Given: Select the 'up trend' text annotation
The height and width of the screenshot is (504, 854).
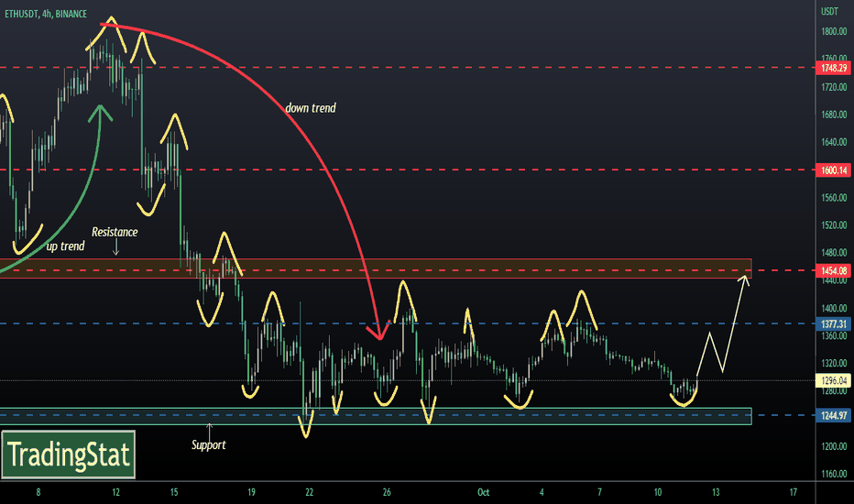Looking at the screenshot, I should (x=65, y=247).
